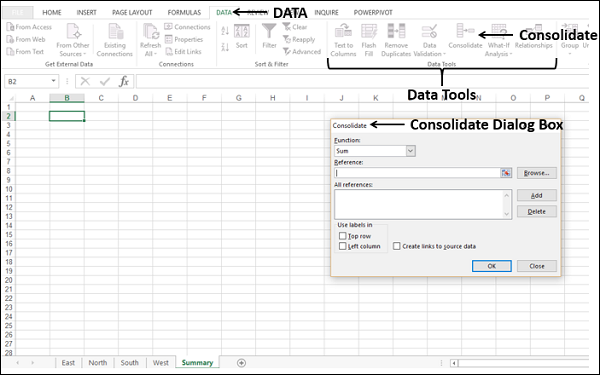Open PAGE LAYOUT tab

(x=132, y=12)
